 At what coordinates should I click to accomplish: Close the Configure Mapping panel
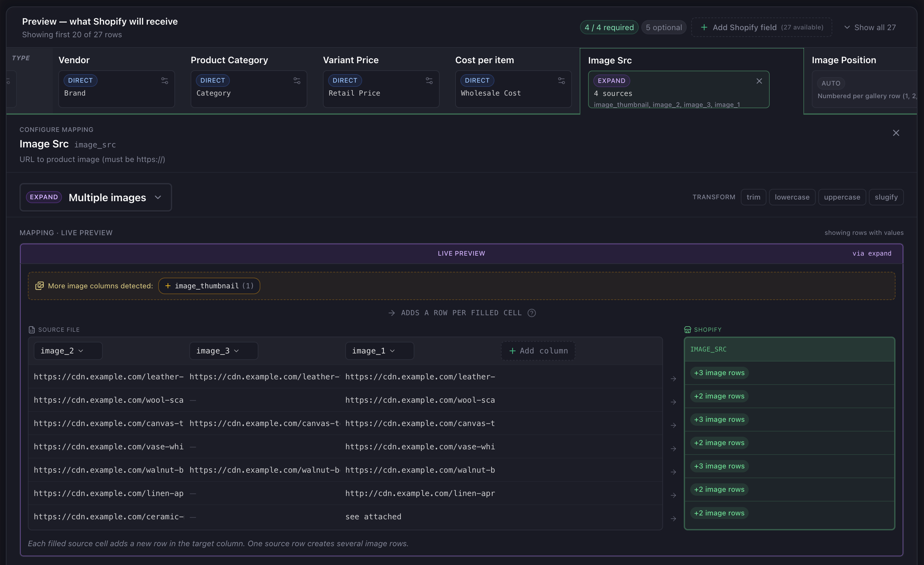click(x=896, y=133)
